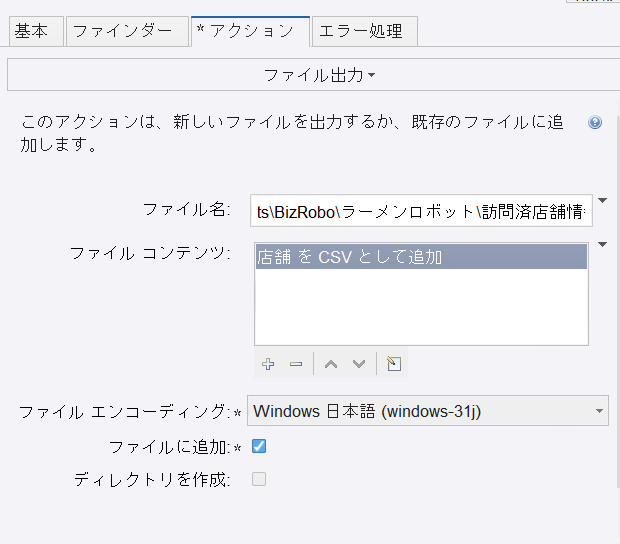
Task: Click the panel's vertical scrollbar
Action: 618,300
